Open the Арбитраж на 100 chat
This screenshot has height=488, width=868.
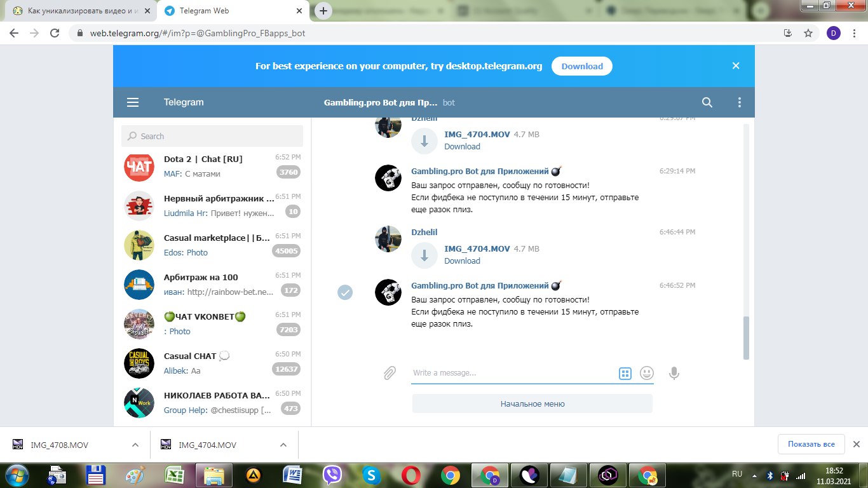[212, 284]
